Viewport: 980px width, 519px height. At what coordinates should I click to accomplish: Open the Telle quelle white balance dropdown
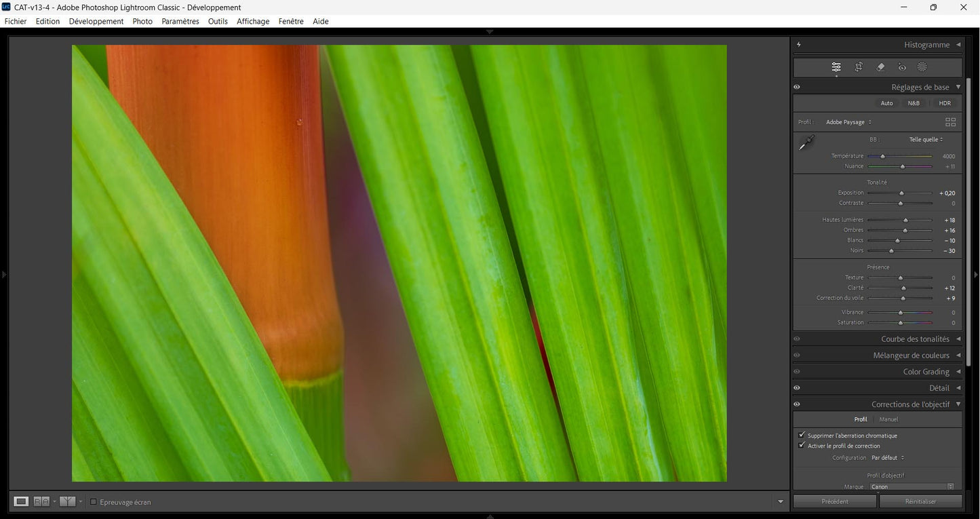(924, 139)
